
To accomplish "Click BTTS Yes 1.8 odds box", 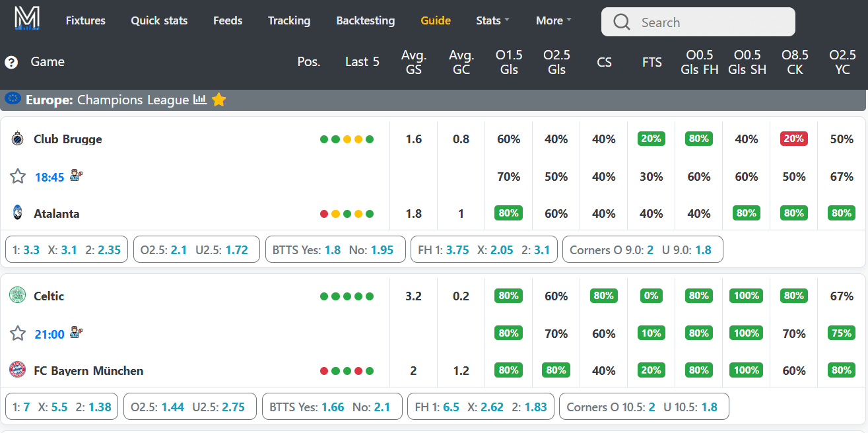I will pos(335,250).
